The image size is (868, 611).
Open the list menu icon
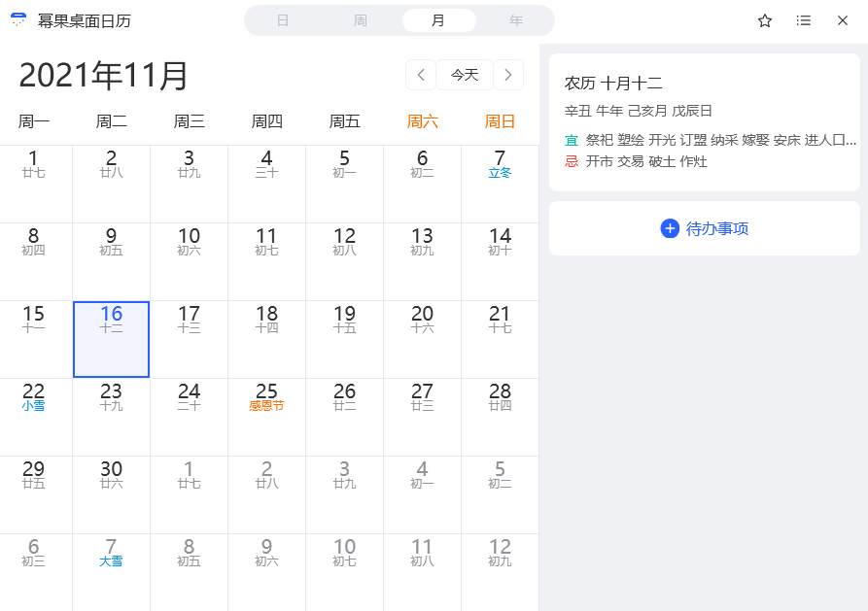[804, 20]
